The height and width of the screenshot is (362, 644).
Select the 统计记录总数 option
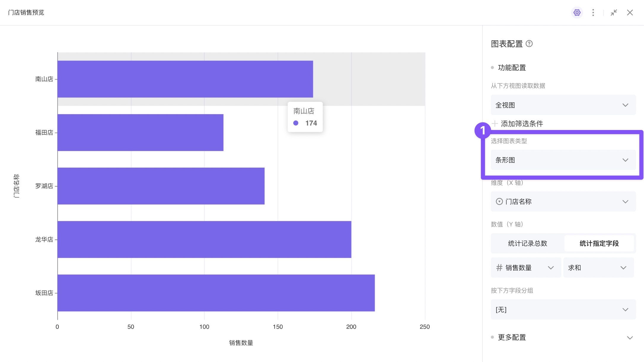tap(527, 243)
